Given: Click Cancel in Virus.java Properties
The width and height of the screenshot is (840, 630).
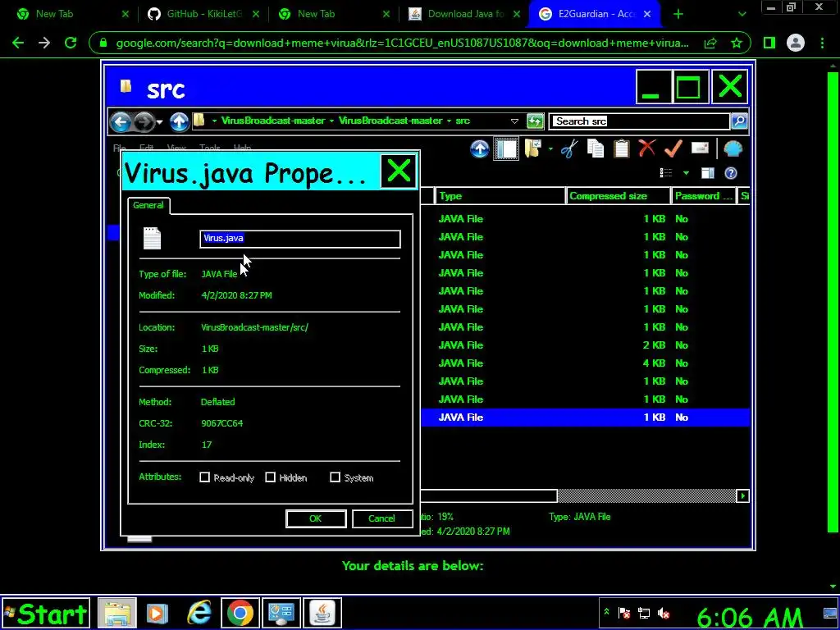Looking at the screenshot, I should [x=382, y=518].
